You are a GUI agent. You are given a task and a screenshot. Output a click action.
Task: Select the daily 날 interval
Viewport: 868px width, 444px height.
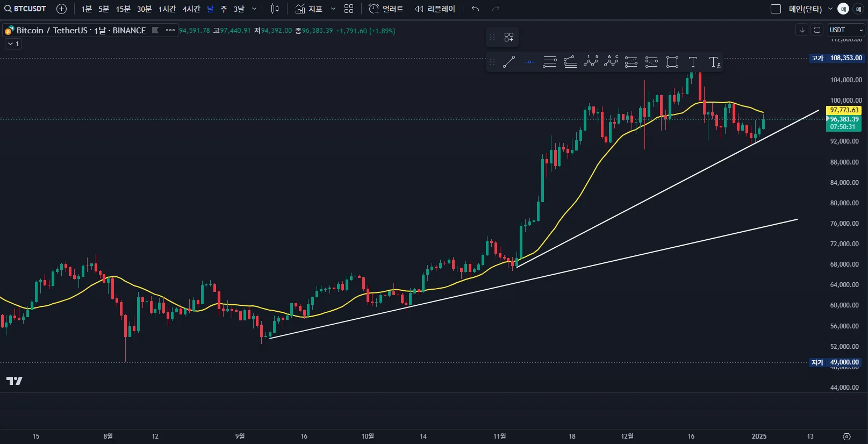210,9
